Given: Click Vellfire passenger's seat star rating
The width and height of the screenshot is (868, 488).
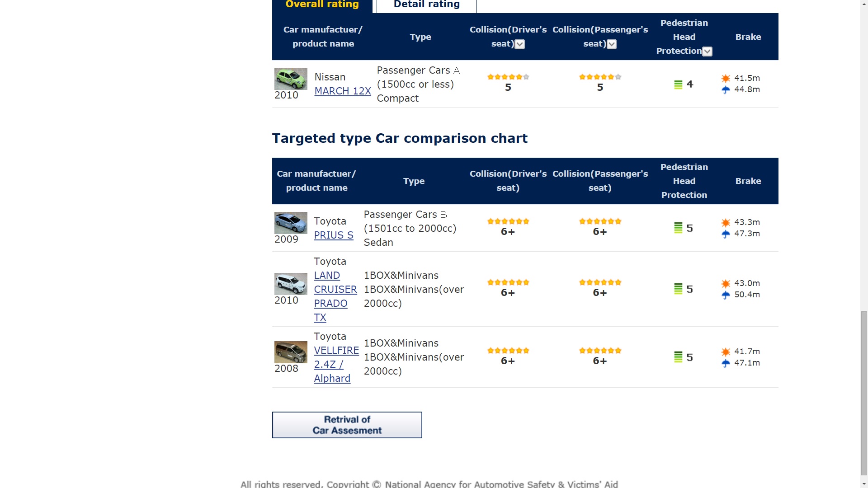Looking at the screenshot, I should [x=600, y=350].
